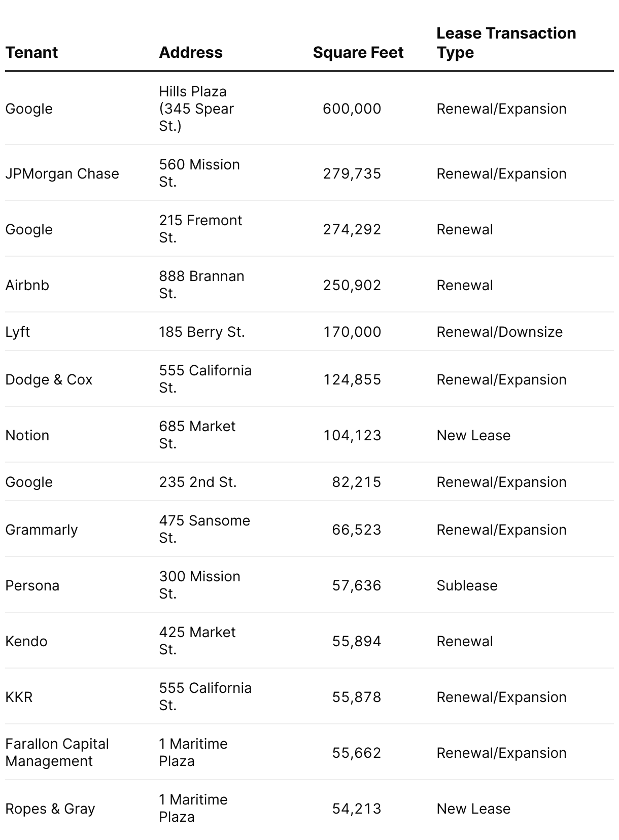Click the Dodge & Cox tenant cell

(49, 379)
